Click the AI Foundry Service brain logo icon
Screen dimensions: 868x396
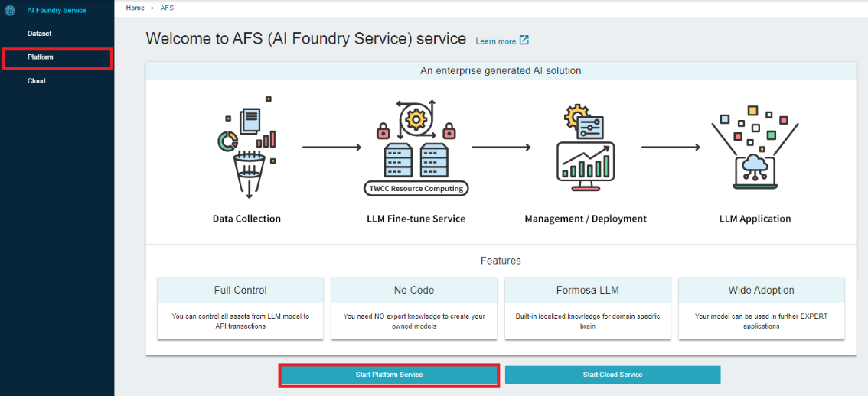pyautogui.click(x=9, y=10)
